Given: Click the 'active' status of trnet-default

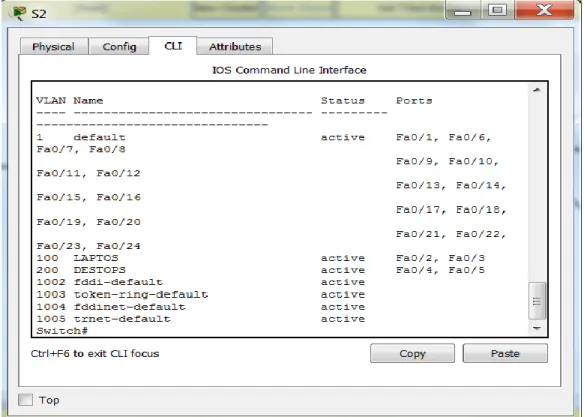Looking at the screenshot, I should click(x=343, y=319).
